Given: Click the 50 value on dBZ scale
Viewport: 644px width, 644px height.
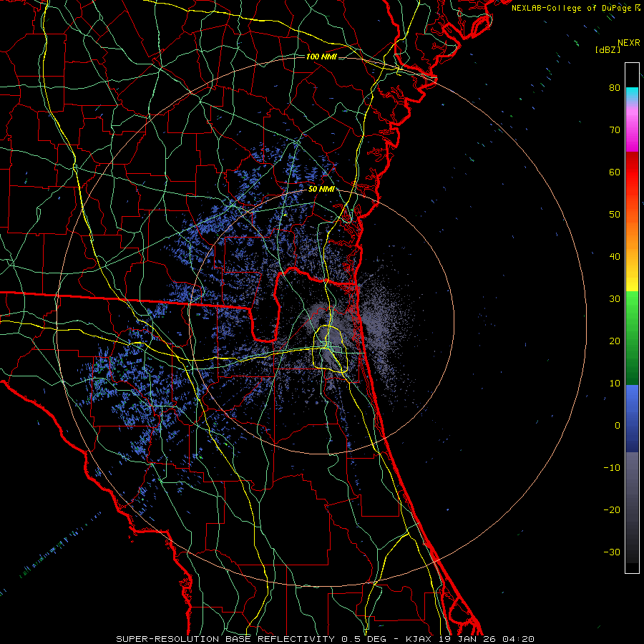Looking at the screenshot, I should [x=615, y=215].
